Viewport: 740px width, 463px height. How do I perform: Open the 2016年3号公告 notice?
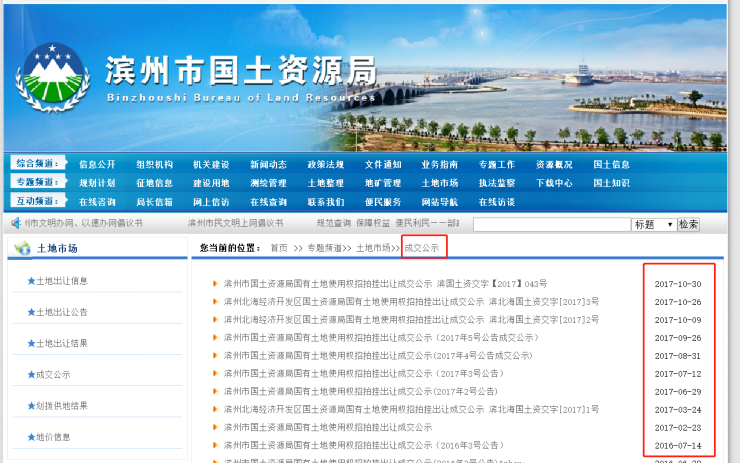[364, 445]
